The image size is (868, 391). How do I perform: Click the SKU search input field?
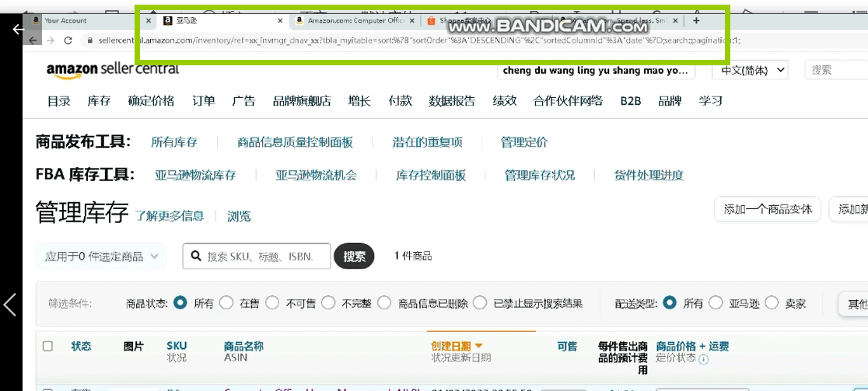[x=257, y=256]
